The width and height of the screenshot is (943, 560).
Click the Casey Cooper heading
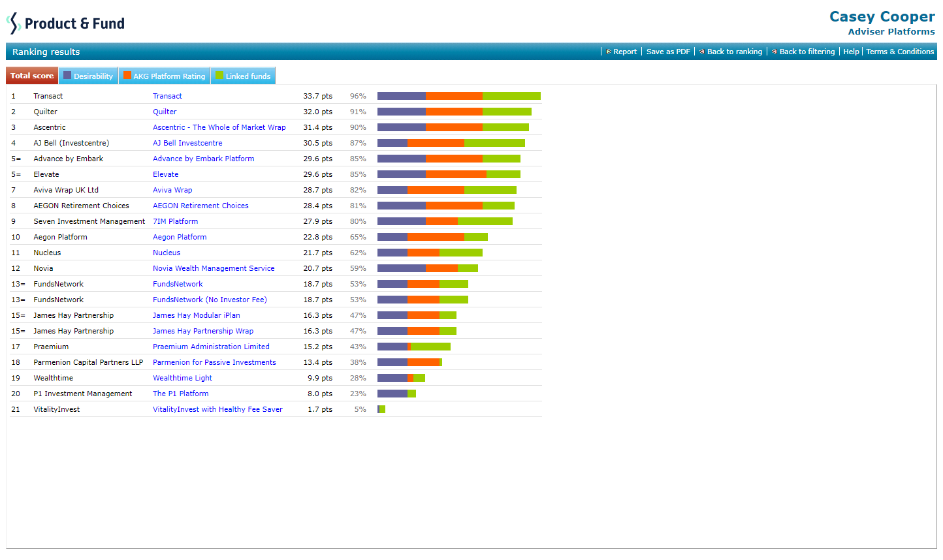(x=882, y=16)
